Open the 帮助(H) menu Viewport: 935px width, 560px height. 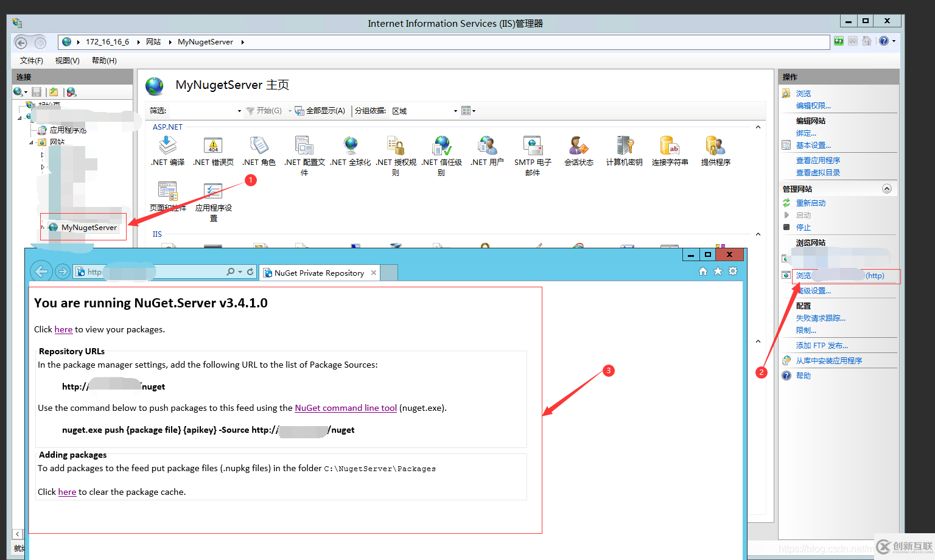tap(104, 60)
